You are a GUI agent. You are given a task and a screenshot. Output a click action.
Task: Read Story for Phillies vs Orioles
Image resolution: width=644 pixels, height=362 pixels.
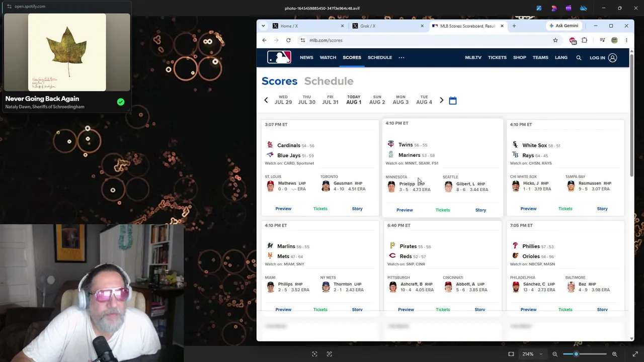coord(602,310)
